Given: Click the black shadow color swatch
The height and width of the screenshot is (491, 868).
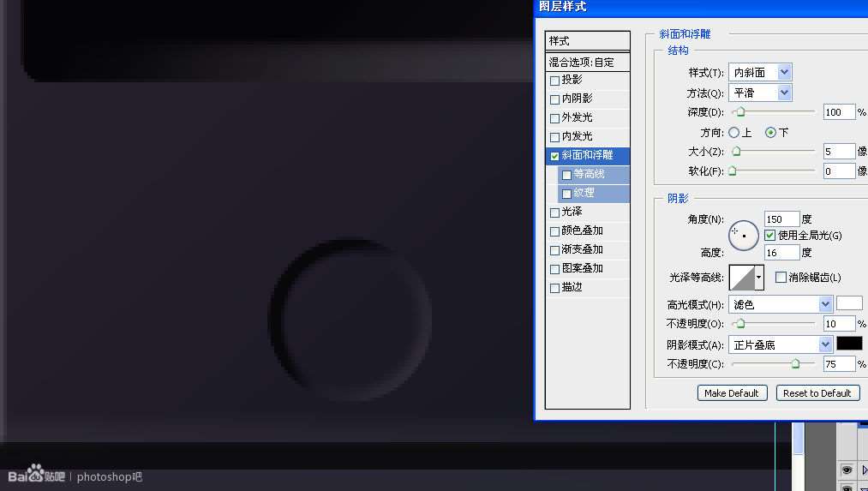Looking at the screenshot, I should [849, 344].
